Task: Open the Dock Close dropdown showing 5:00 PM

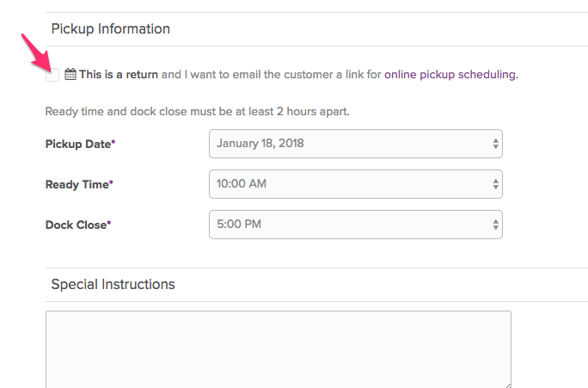Action: coord(356,225)
